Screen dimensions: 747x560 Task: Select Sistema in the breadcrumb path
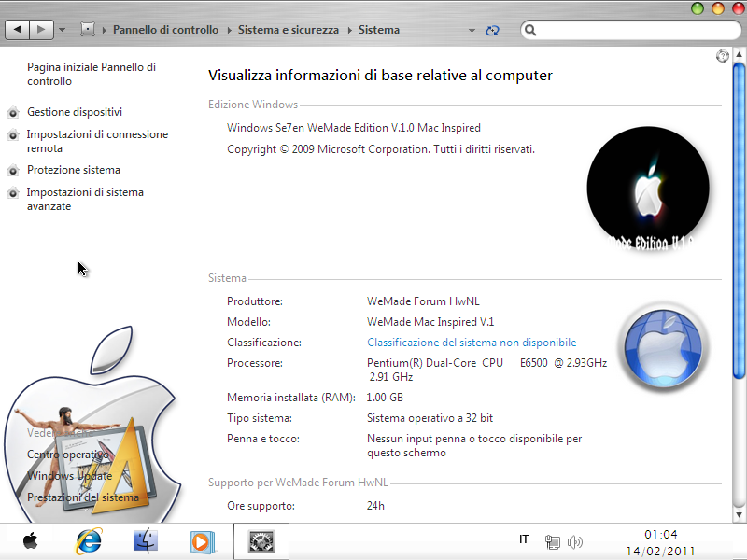tap(379, 30)
